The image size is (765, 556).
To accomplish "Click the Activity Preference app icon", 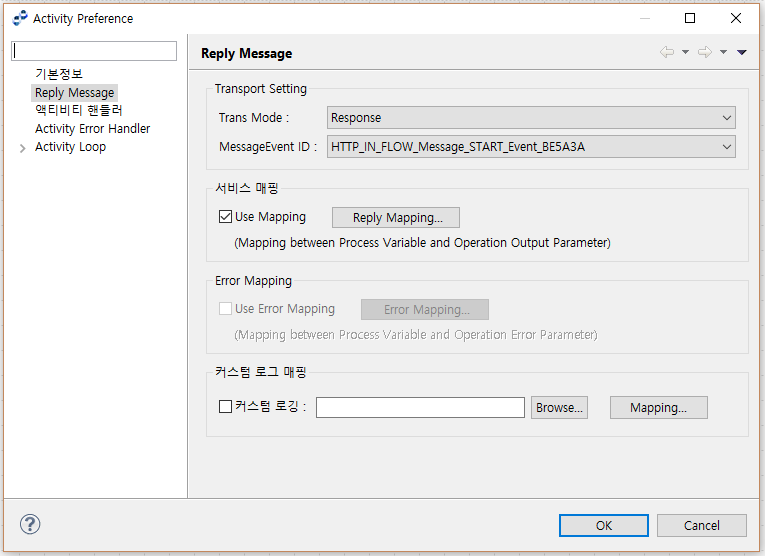I will (20, 18).
